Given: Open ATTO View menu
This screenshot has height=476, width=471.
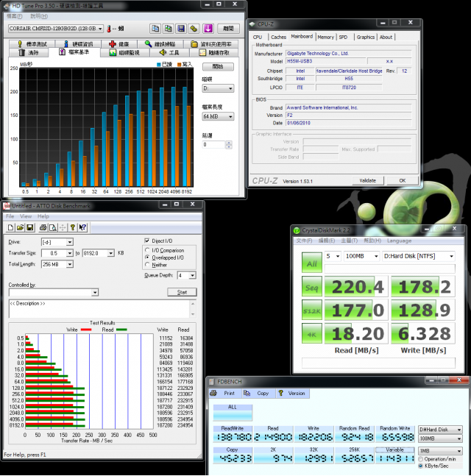Looking at the screenshot, I should coord(26,216).
